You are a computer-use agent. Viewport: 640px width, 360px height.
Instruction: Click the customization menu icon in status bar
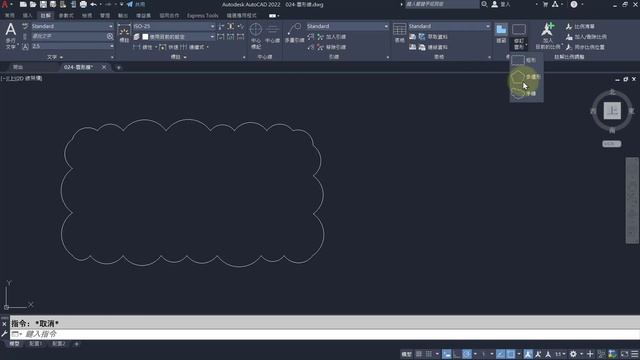tap(635, 354)
